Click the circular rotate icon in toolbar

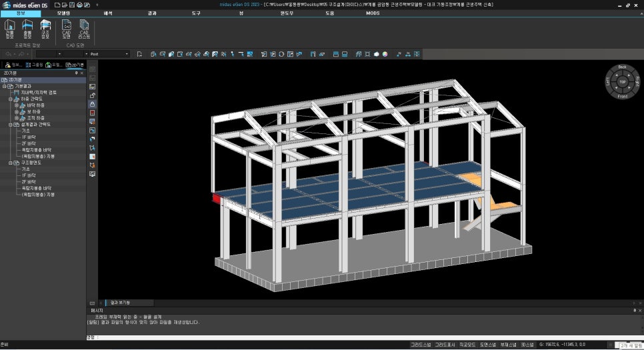[x=281, y=54]
